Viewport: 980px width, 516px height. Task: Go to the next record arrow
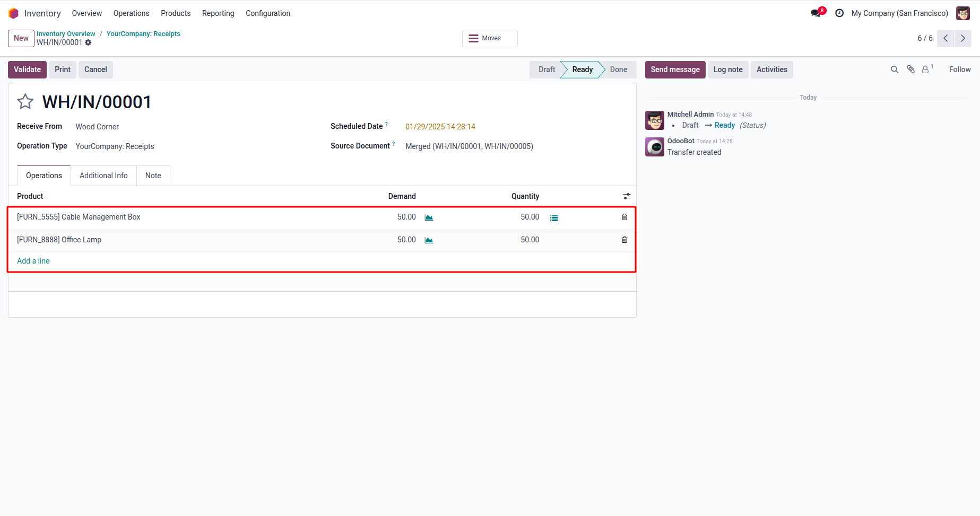(962, 38)
